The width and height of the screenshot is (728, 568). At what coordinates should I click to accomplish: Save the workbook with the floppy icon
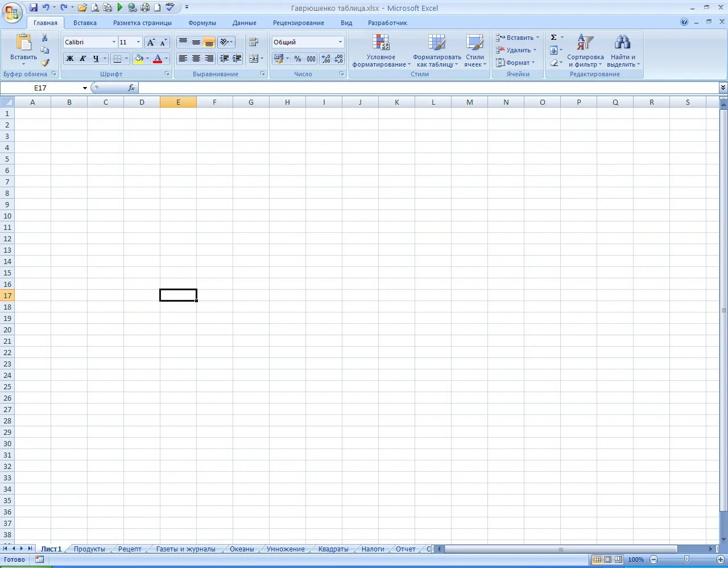[x=34, y=7]
